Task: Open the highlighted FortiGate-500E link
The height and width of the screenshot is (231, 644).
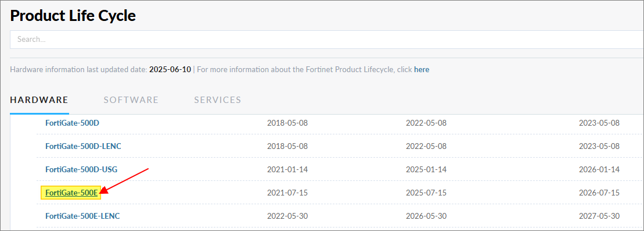Action: pyautogui.click(x=71, y=193)
